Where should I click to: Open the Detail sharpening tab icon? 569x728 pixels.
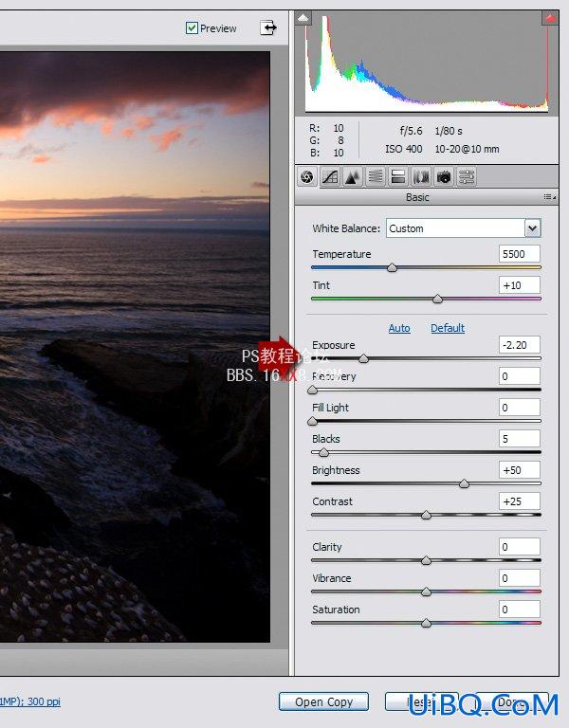pos(353,177)
